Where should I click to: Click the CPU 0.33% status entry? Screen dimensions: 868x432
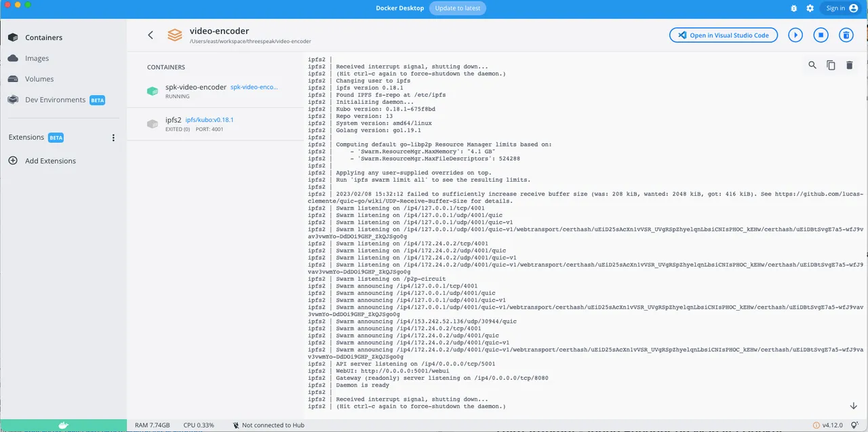click(199, 425)
